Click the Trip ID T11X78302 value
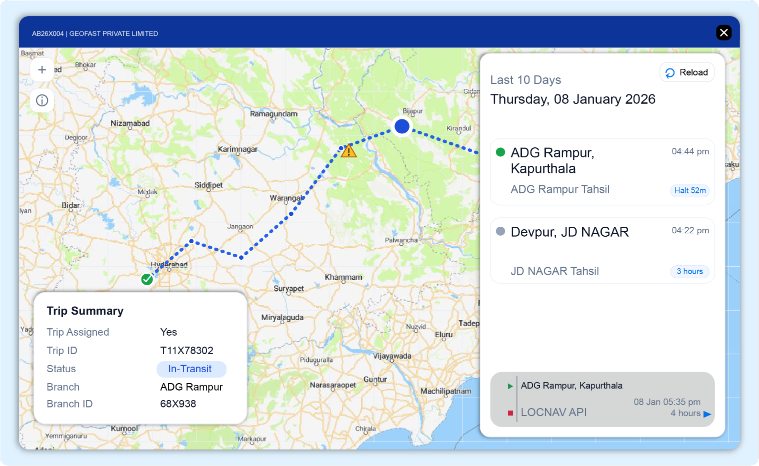Screen dimensions: 759x466 click(x=187, y=351)
